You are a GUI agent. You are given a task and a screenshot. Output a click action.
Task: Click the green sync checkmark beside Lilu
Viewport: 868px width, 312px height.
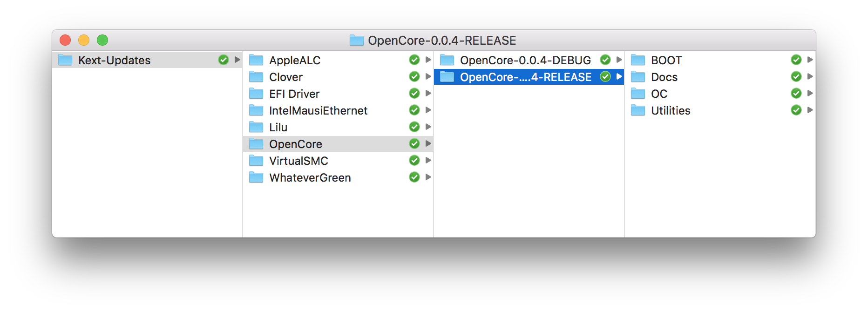pos(414,127)
